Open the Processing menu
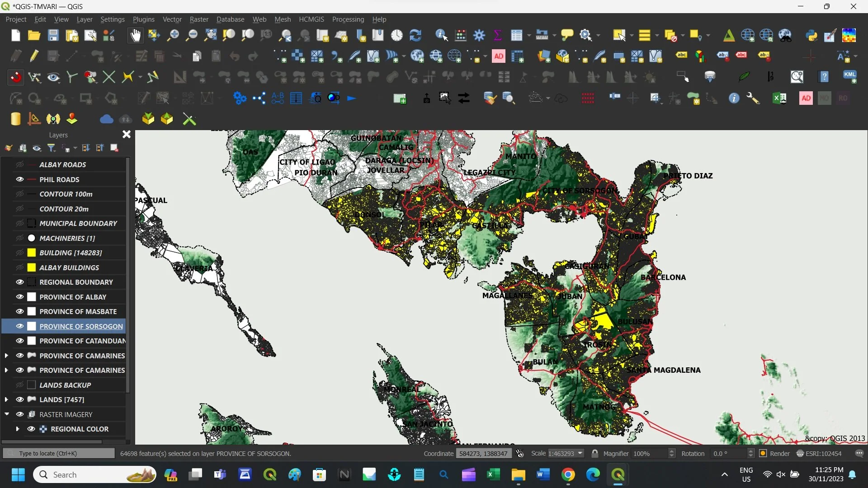The image size is (868, 488). [348, 19]
